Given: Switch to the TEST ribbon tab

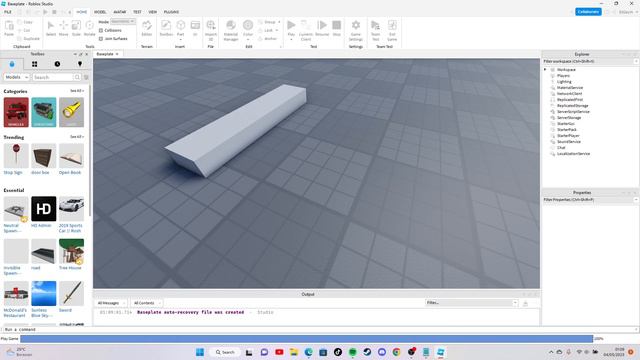Looking at the screenshot, I should (x=137, y=12).
